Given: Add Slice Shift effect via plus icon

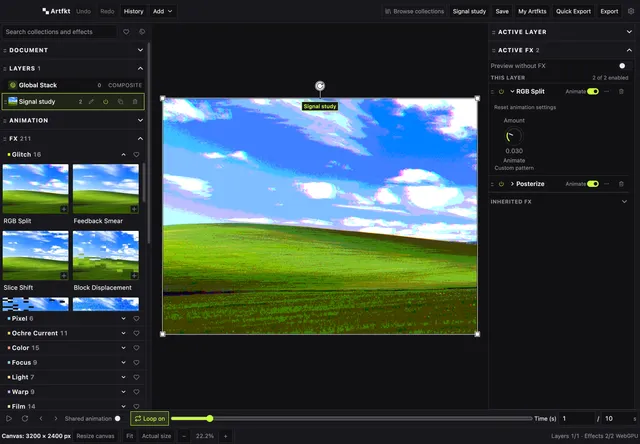Looking at the screenshot, I should 64,276.
